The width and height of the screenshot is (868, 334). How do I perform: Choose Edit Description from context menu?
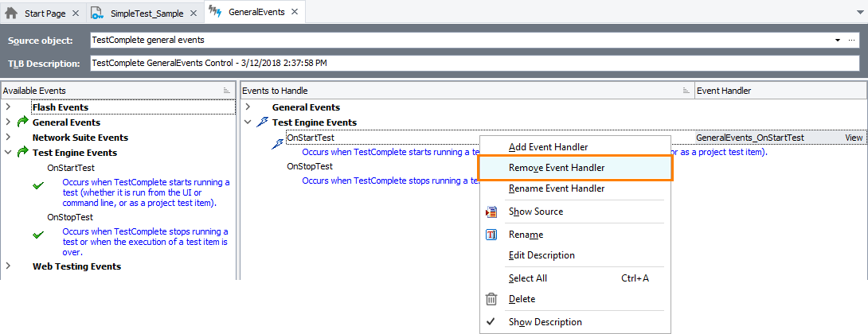click(x=576, y=255)
